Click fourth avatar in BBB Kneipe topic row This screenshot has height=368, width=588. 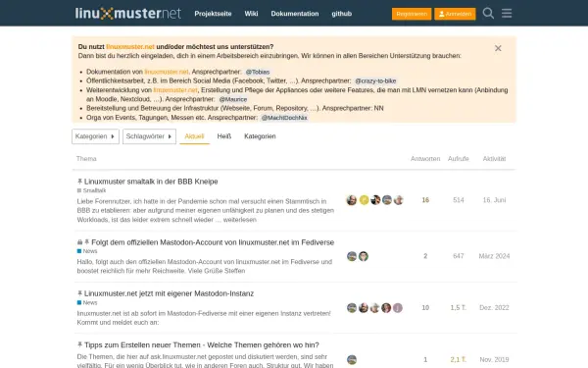[x=387, y=200]
